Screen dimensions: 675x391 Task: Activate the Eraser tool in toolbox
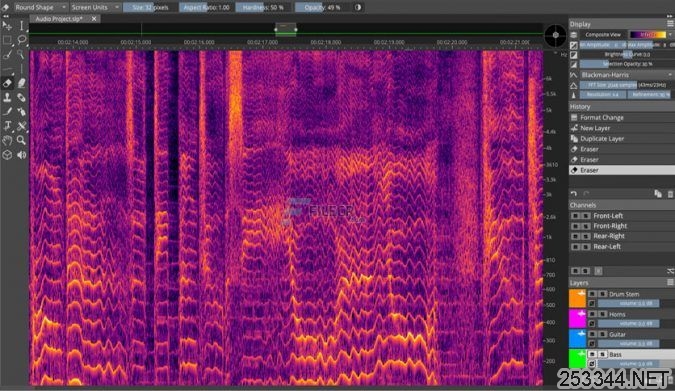7,83
